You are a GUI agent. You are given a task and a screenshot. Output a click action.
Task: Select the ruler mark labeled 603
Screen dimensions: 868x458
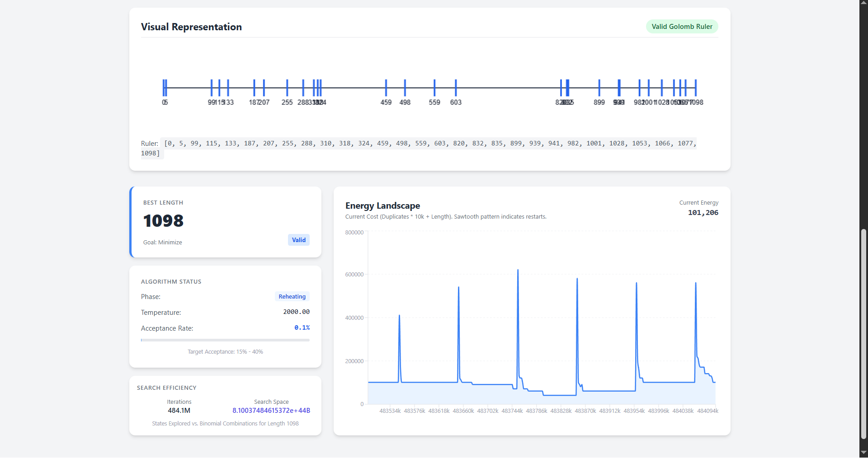[456, 88]
